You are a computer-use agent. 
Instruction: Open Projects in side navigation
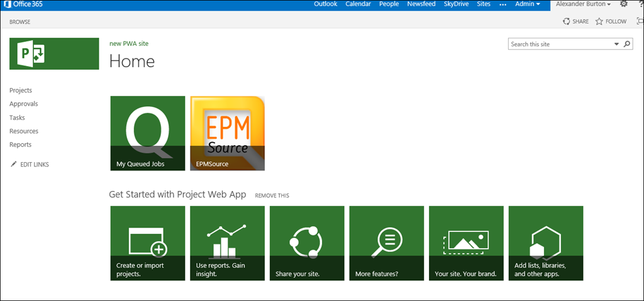coord(21,90)
